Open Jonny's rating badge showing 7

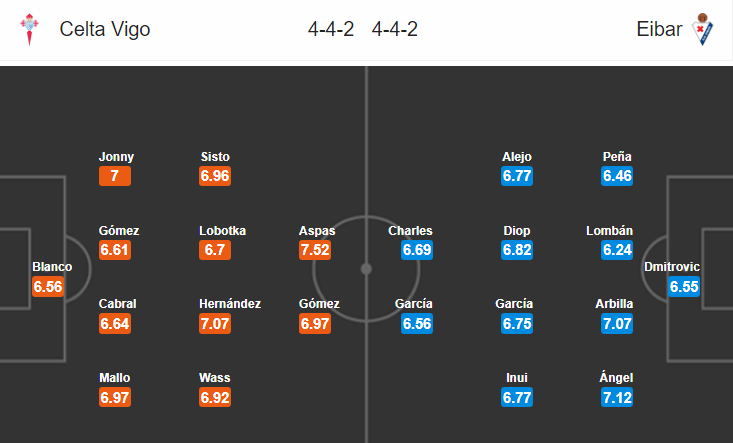tap(115, 176)
